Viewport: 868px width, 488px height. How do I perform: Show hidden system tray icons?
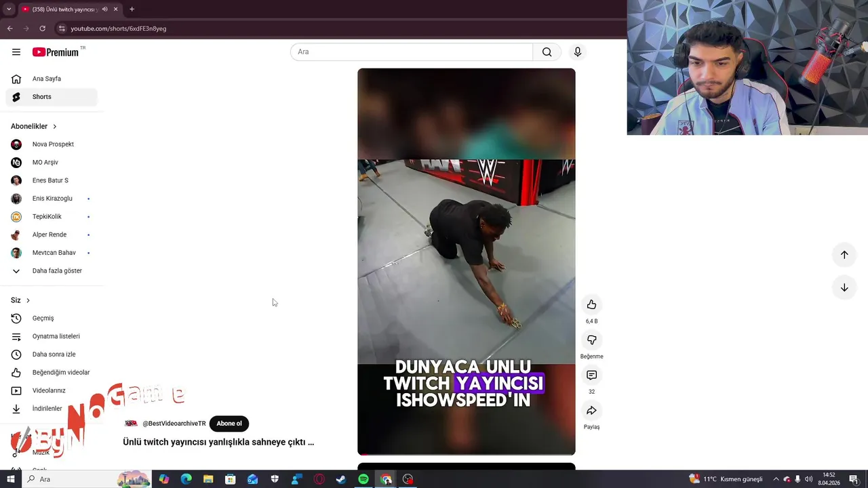(776, 479)
